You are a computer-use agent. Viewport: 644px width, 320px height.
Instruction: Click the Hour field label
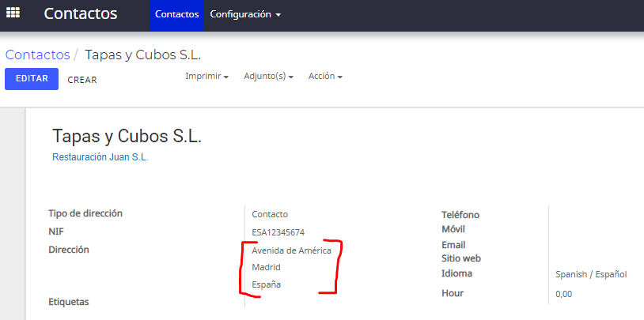[453, 293]
